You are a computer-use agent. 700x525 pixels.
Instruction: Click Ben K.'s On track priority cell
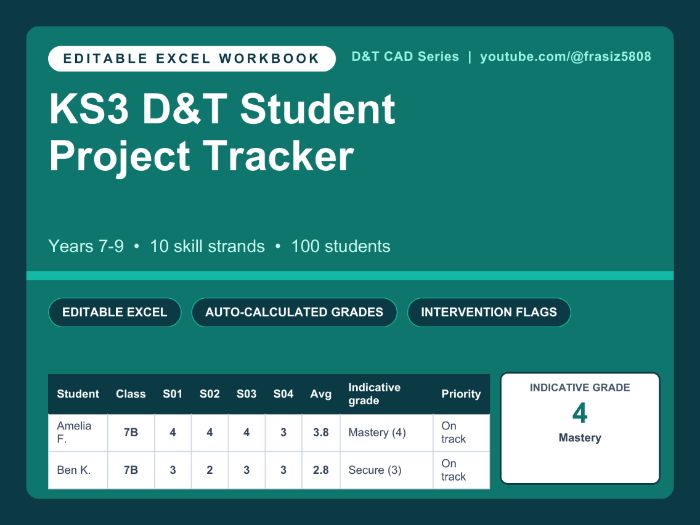click(x=462, y=470)
